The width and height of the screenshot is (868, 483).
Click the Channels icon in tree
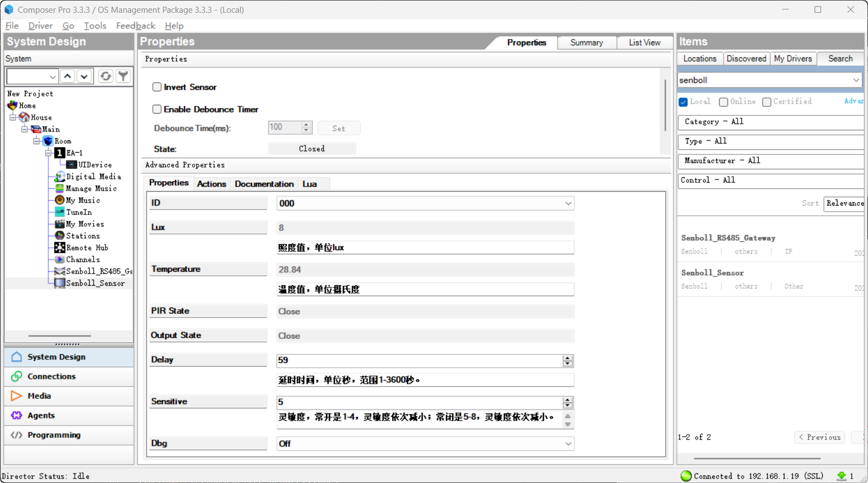(x=60, y=260)
